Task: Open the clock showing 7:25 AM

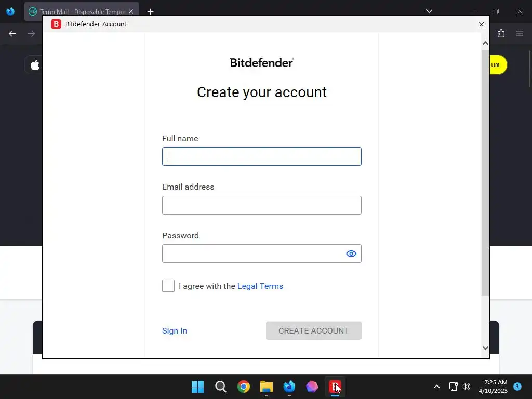Action: point(493,387)
